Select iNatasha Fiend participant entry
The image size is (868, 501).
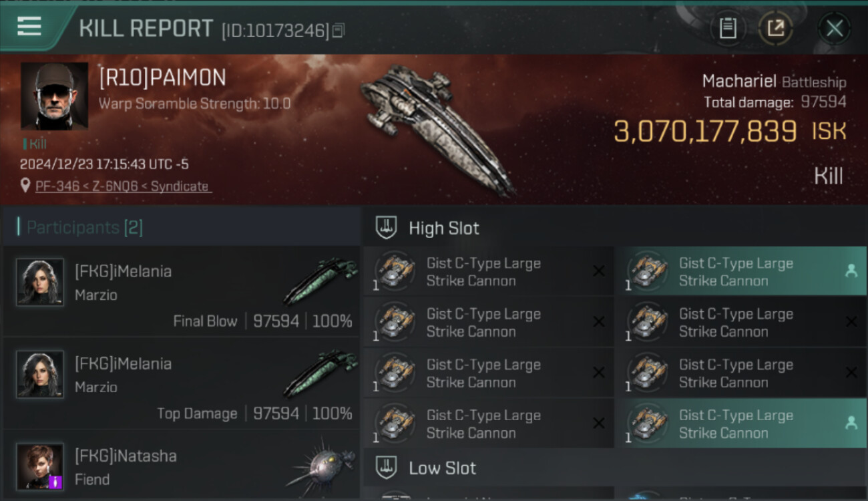pos(180,468)
